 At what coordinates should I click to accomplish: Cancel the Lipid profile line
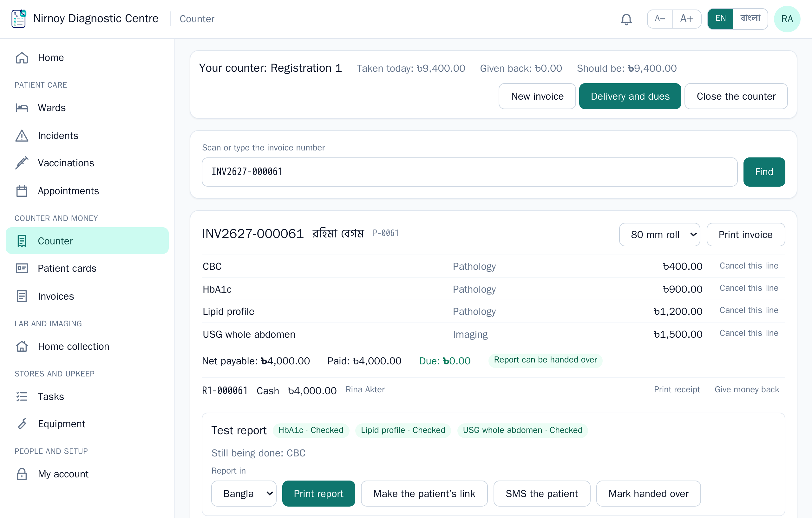point(749,310)
